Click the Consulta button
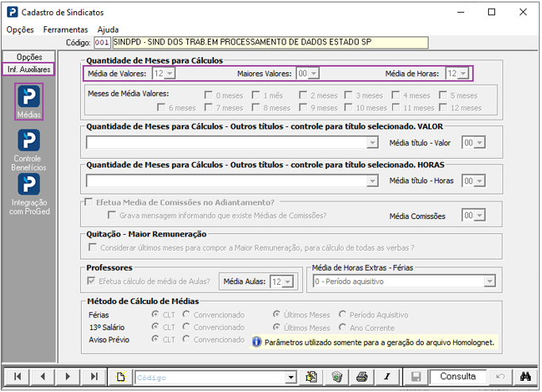The height and width of the screenshot is (392, 542). click(x=458, y=376)
